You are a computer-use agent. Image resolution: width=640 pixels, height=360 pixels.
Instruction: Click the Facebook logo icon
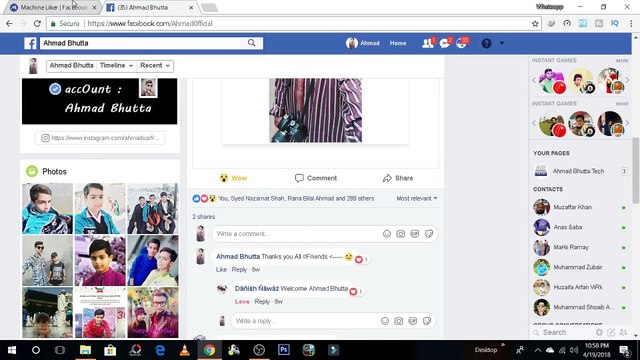[30, 43]
